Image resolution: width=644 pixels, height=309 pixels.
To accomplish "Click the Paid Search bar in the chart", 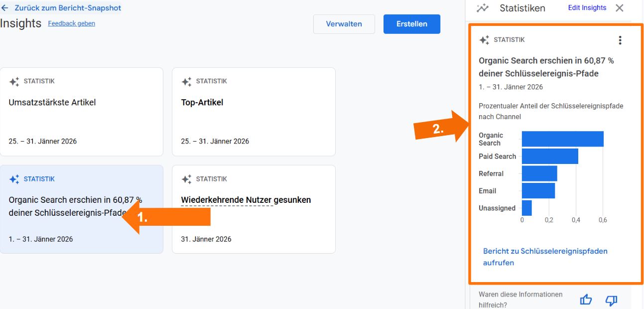I will tap(550, 156).
